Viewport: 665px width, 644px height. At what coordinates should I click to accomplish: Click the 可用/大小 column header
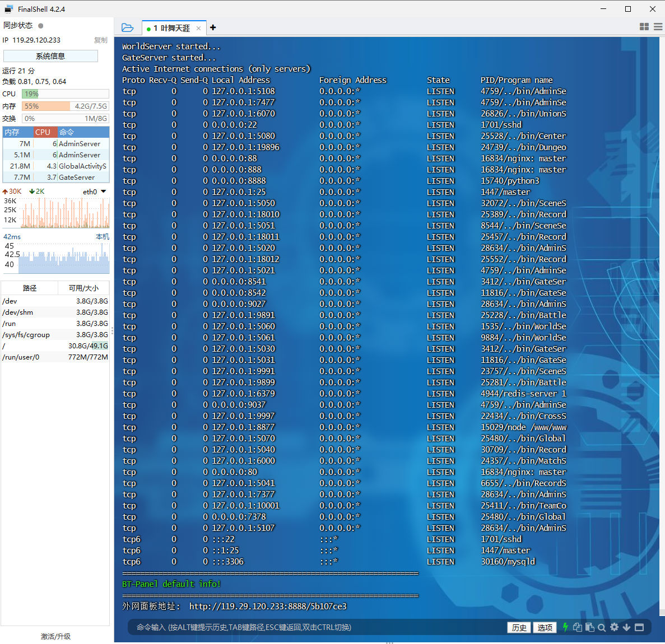tap(83, 288)
